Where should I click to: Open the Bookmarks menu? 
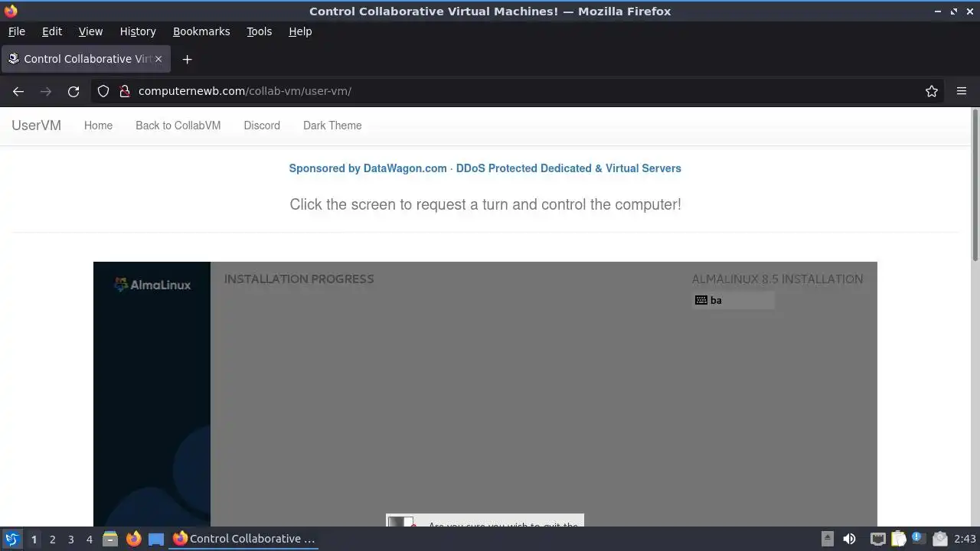point(201,31)
